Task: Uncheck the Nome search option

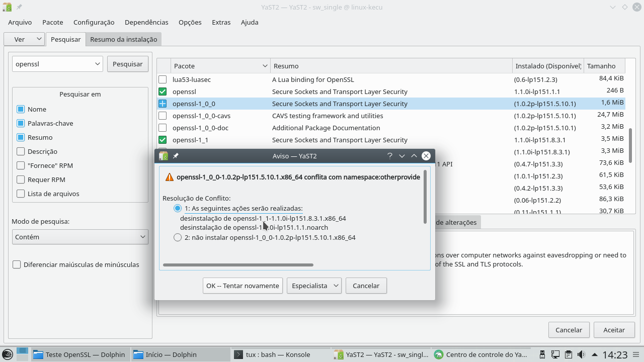Action: coord(21,109)
